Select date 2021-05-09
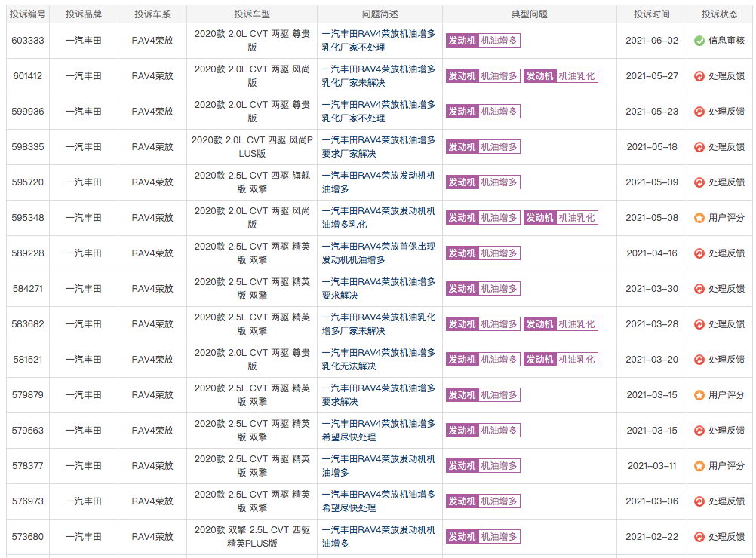 (652, 182)
